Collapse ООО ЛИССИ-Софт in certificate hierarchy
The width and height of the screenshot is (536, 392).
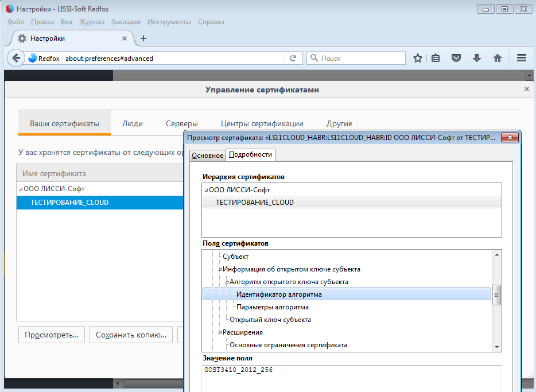[x=206, y=190]
